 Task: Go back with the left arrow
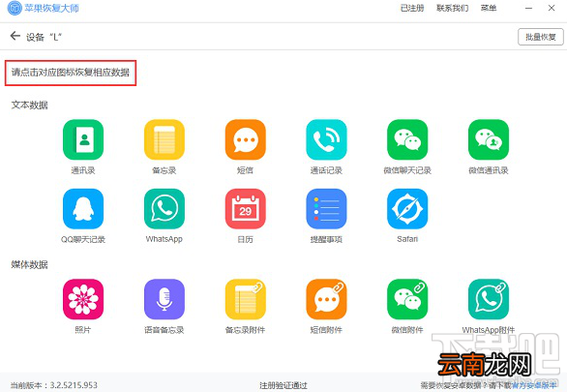[15, 36]
